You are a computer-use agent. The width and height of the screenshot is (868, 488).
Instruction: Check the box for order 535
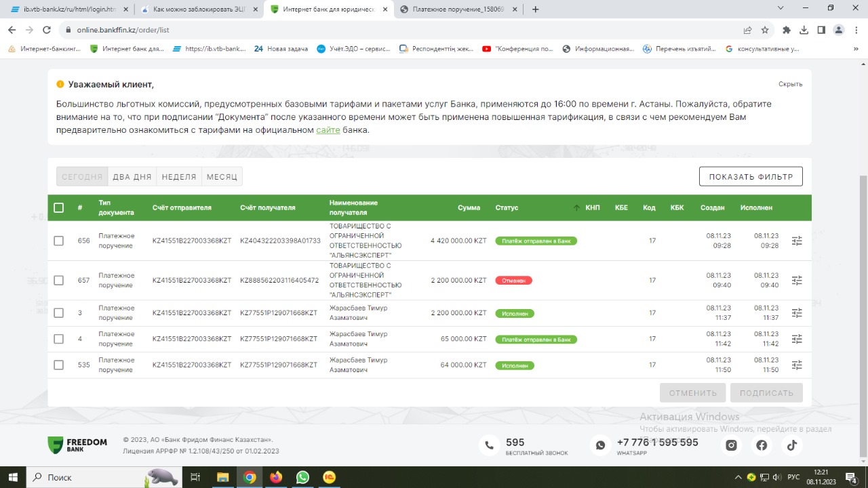(x=58, y=365)
